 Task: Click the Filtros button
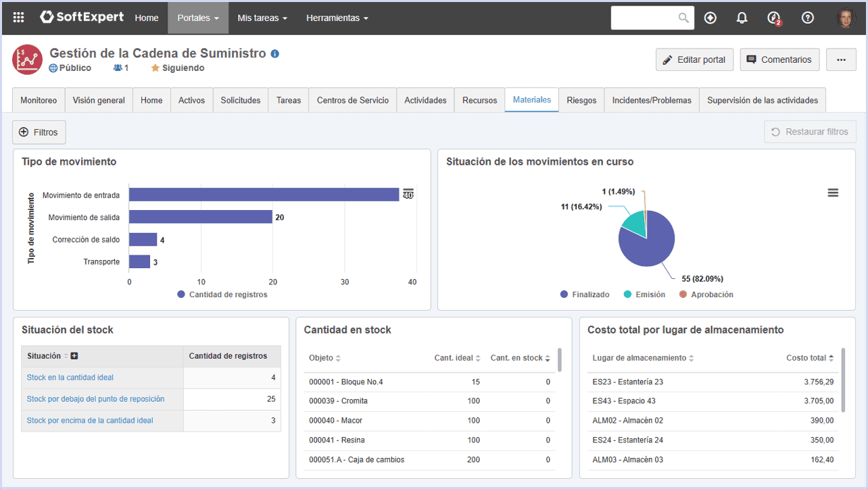(x=39, y=132)
